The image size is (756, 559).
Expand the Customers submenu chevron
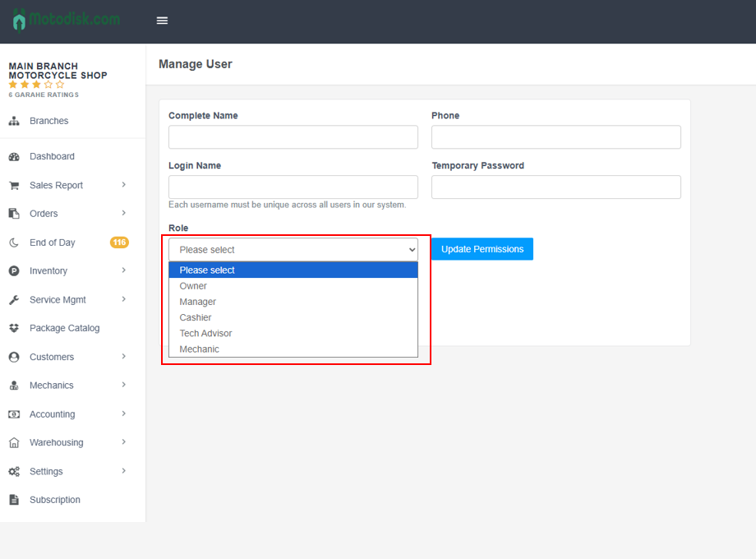click(x=124, y=357)
